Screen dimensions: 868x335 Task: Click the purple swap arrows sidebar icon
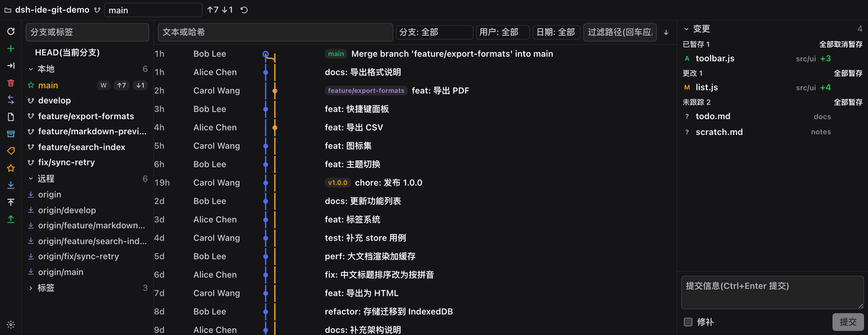point(10,100)
